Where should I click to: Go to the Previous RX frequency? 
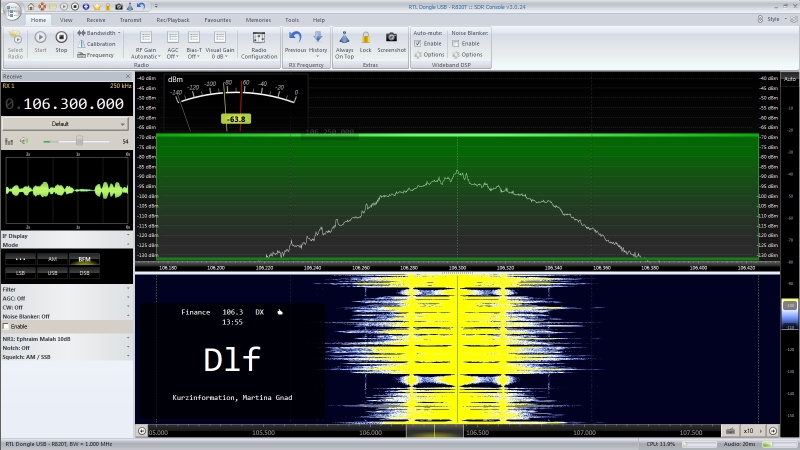[x=295, y=41]
